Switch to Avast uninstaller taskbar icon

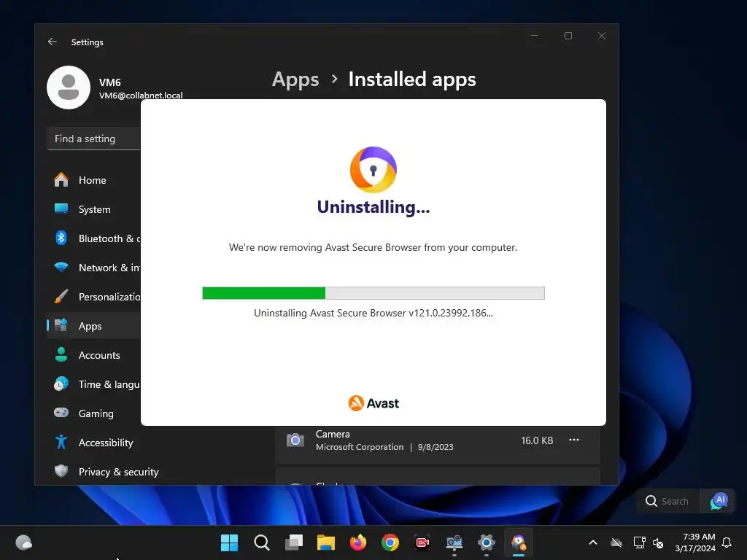pos(519,542)
